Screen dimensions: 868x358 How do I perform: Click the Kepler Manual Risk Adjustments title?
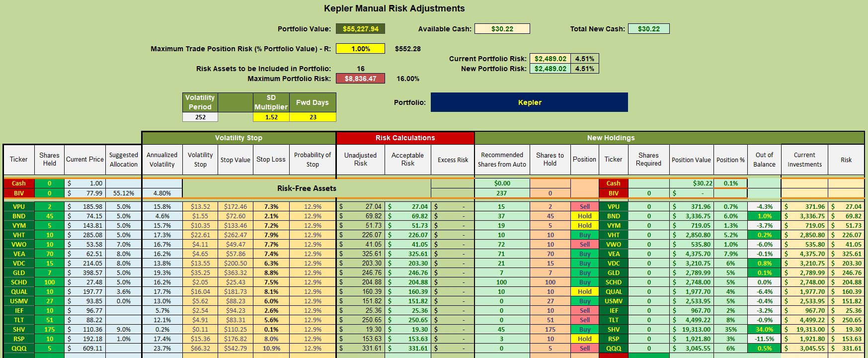[394, 8]
